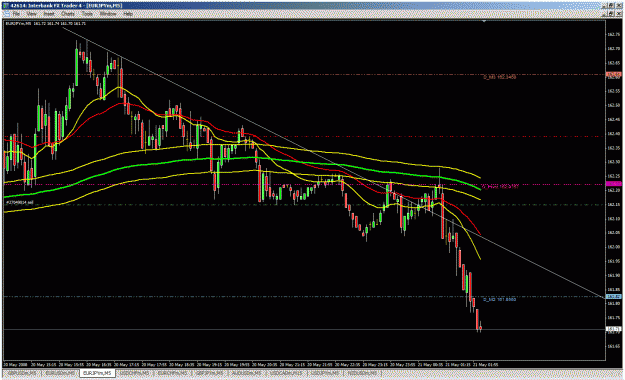Open the Charts menu
Screen dimensions: 625x380
tap(68, 14)
